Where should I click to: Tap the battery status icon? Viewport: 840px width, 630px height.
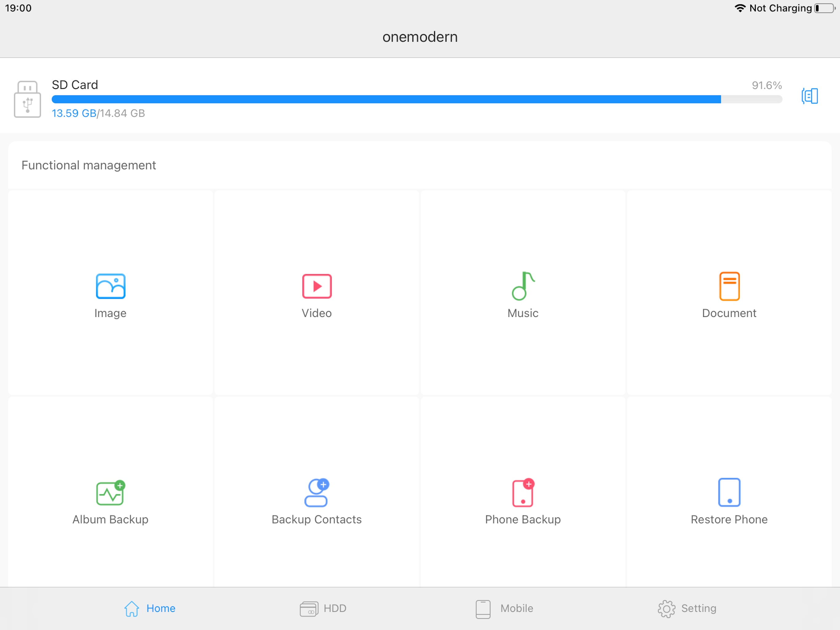click(x=824, y=8)
